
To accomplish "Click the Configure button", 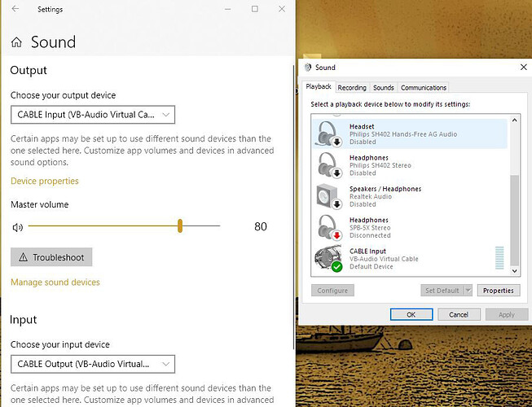I will point(332,291).
